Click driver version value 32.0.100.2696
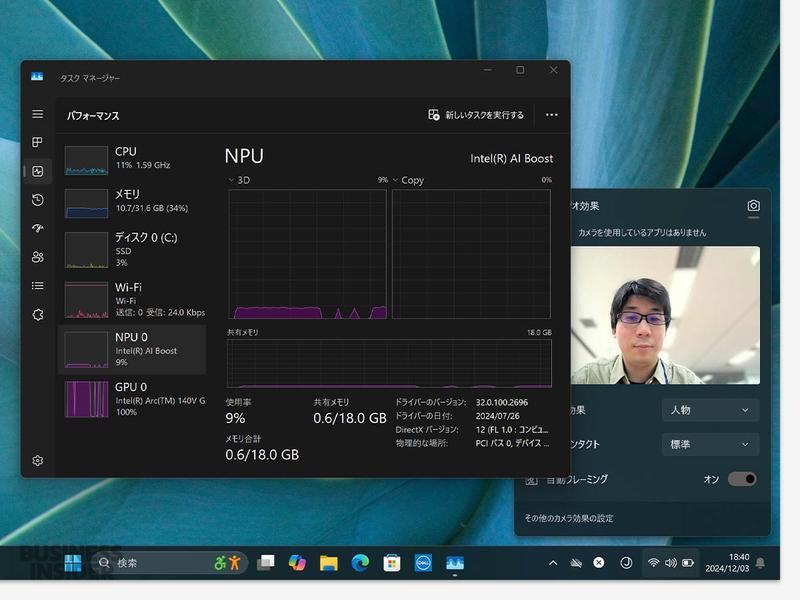Screen dimensions: 800x600 point(502,402)
